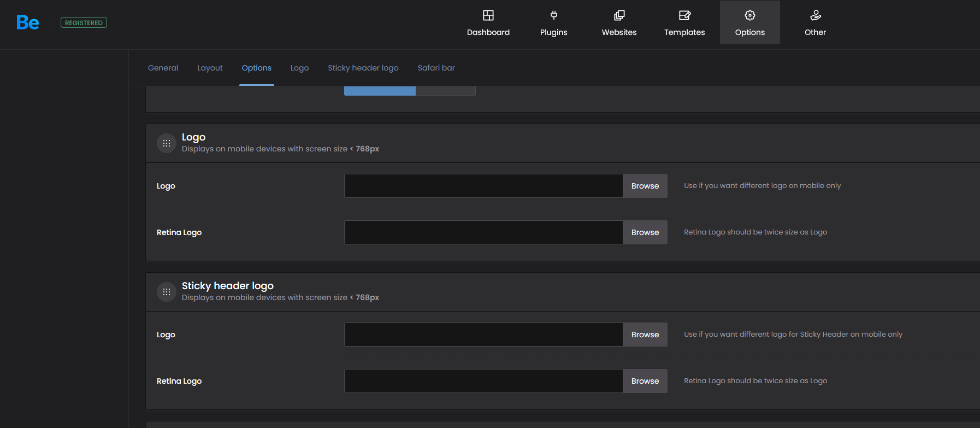Screen dimensions: 980x428
Task: Click the gray inactive toggle segment
Action: [x=446, y=91]
